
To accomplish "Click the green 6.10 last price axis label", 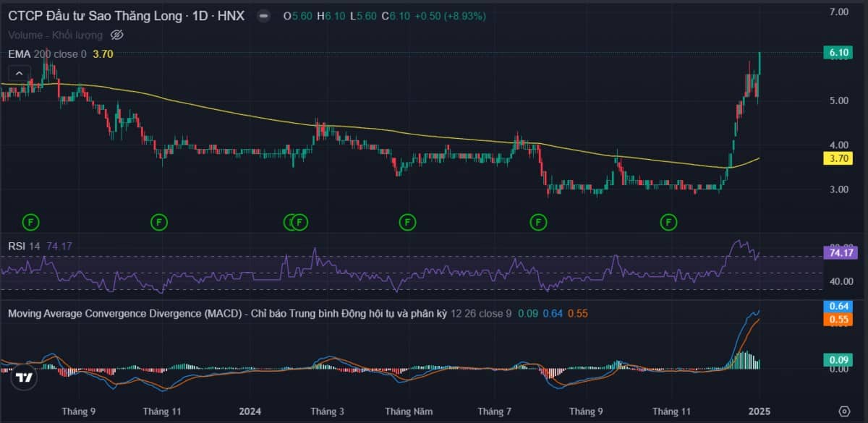I will pyautogui.click(x=839, y=53).
